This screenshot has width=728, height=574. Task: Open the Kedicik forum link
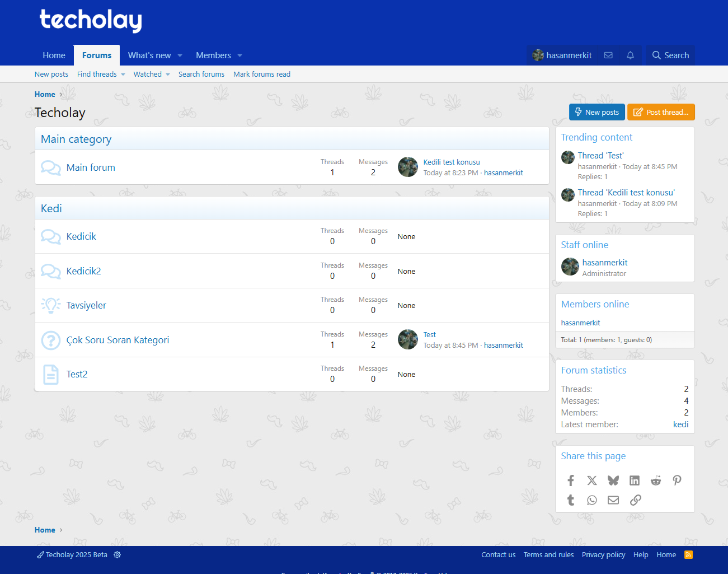tap(81, 236)
